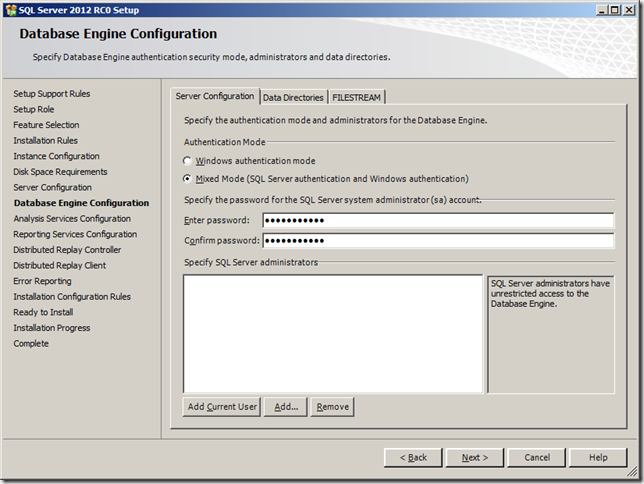Click the window resize grip corner
This screenshot has height=484, width=644.
632,473
